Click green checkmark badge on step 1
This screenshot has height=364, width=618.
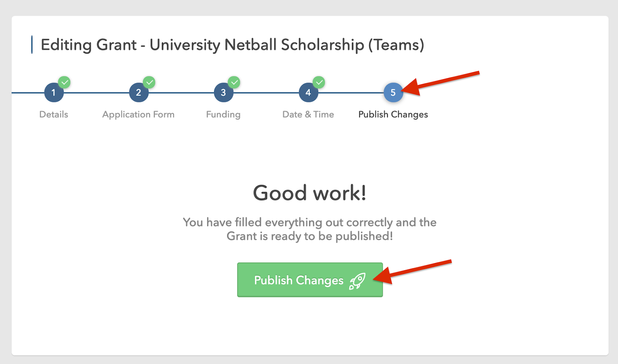(x=65, y=82)
